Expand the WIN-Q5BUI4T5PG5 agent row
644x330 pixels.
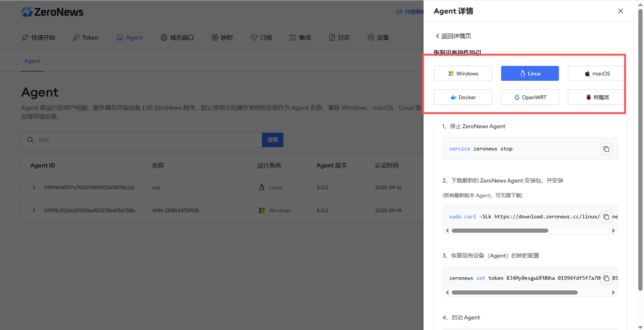click(x=34, y=210)
